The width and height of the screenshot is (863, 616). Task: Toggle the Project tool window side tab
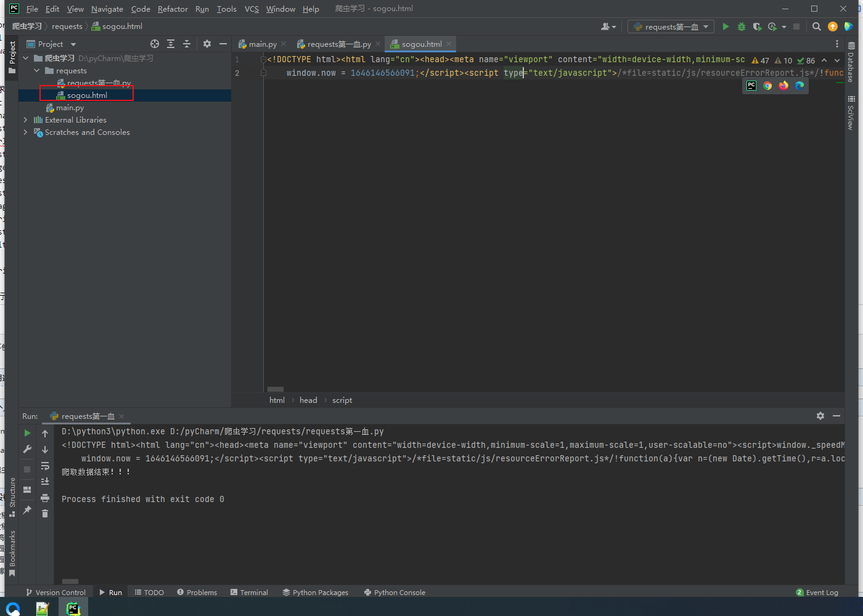pos(12,57)
